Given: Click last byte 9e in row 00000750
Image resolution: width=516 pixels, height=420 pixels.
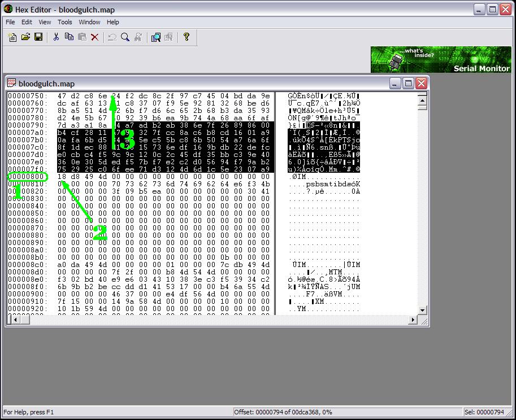Looking at the screenshot, I should pos(266,96).
